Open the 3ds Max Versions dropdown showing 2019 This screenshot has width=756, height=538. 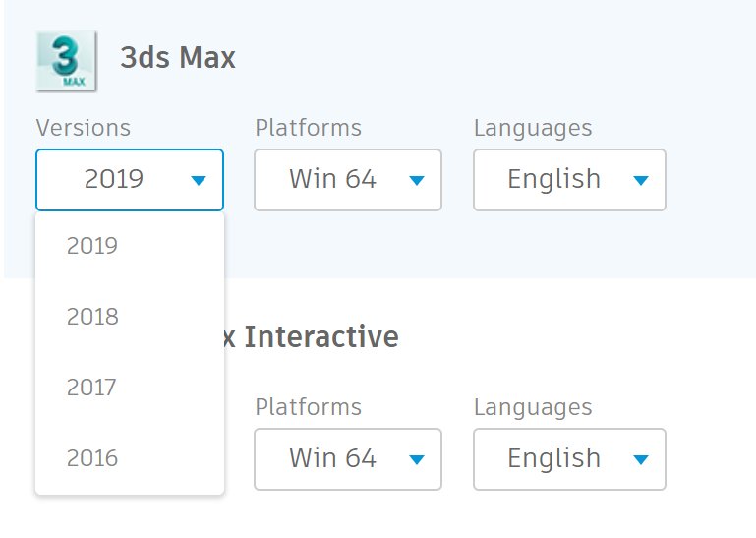(x=130, y=180)
